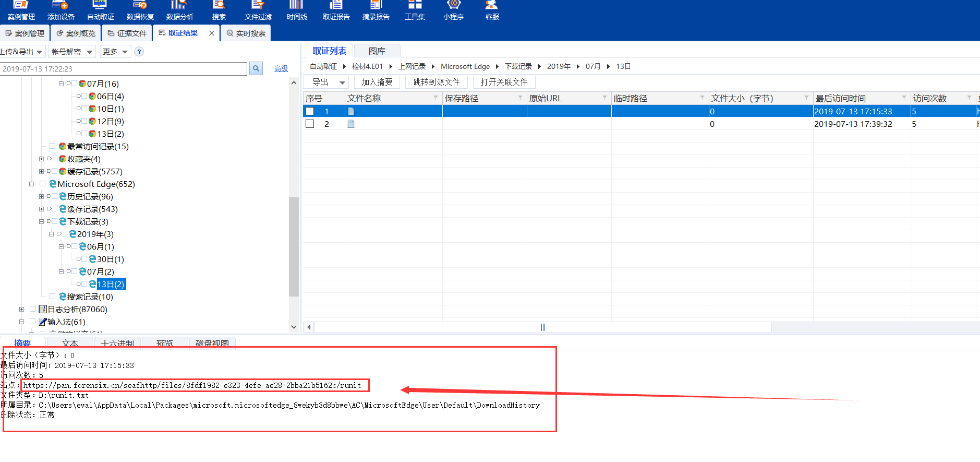The height and width of the screenshot is (462, 980).
Task: Click the question mark help icon
Action: [139, 52]
